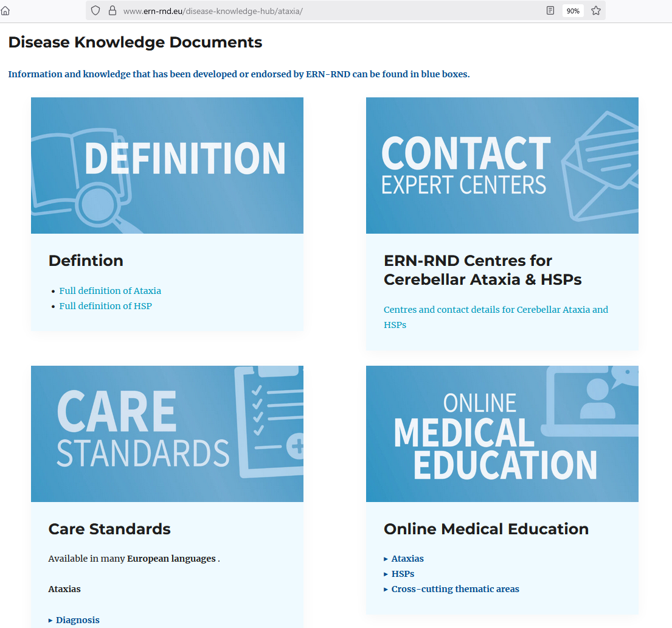
Task: Click the padlock site security icon
Action: (113, 11)
